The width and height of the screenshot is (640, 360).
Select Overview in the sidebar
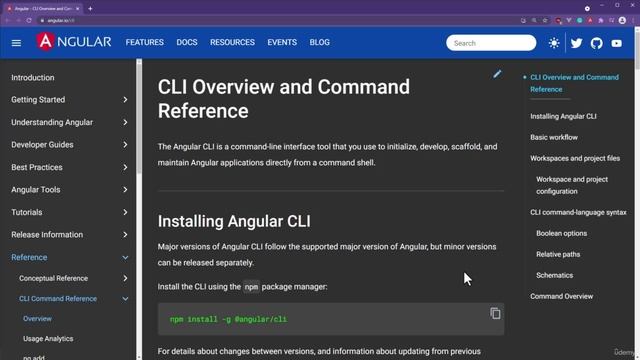(37, 319)
